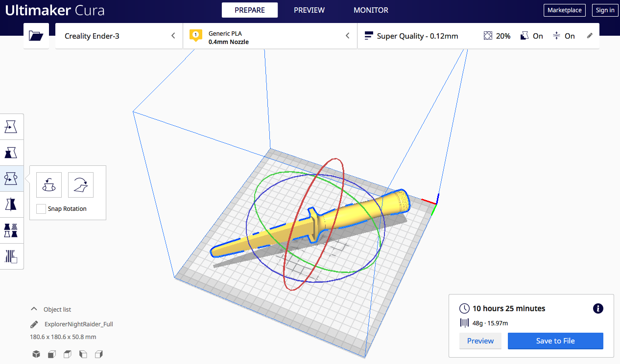Enable the Snap Rotation checkbox
Screen dimensions: 620x364
[x=41, y=209]
